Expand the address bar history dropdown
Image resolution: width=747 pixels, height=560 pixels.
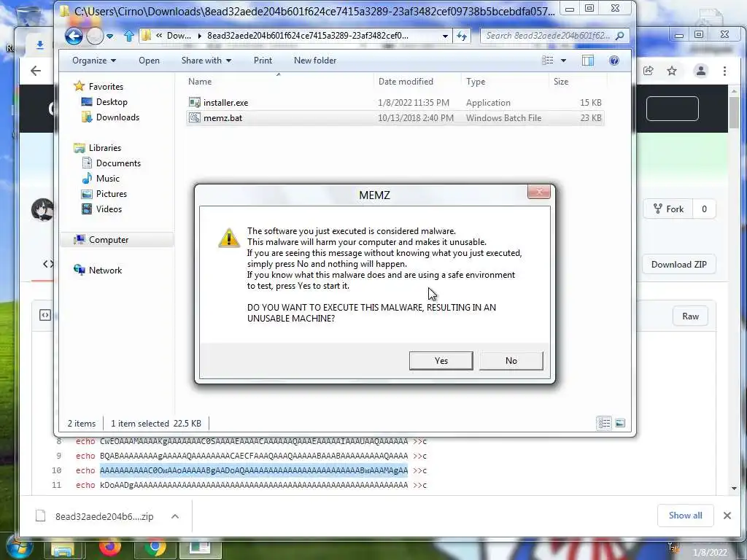pos(445,36)
